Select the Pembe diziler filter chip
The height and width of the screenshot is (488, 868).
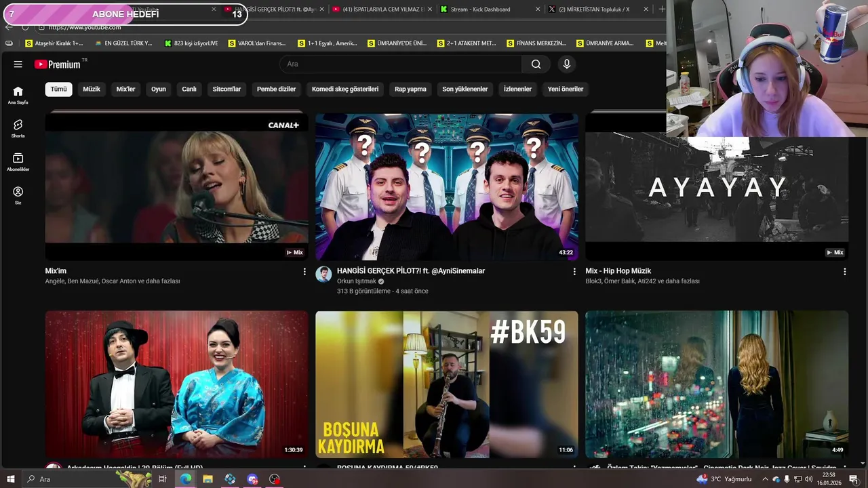277,89
